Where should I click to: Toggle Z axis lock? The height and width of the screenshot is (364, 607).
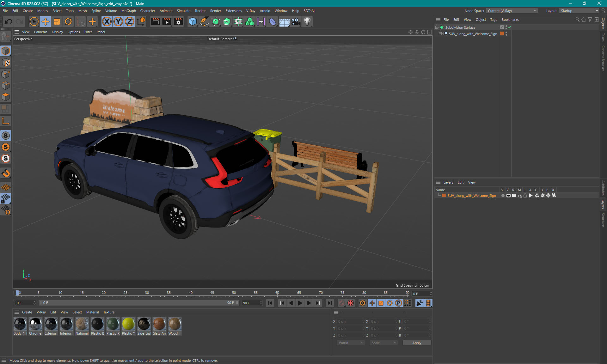(130, 21)
